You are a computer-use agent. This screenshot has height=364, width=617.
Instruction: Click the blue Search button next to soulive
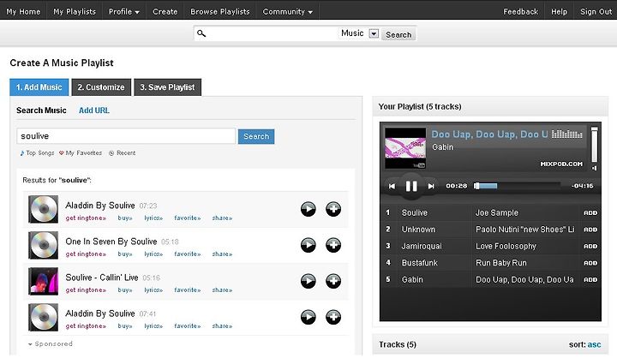click(x=256, y=136)
